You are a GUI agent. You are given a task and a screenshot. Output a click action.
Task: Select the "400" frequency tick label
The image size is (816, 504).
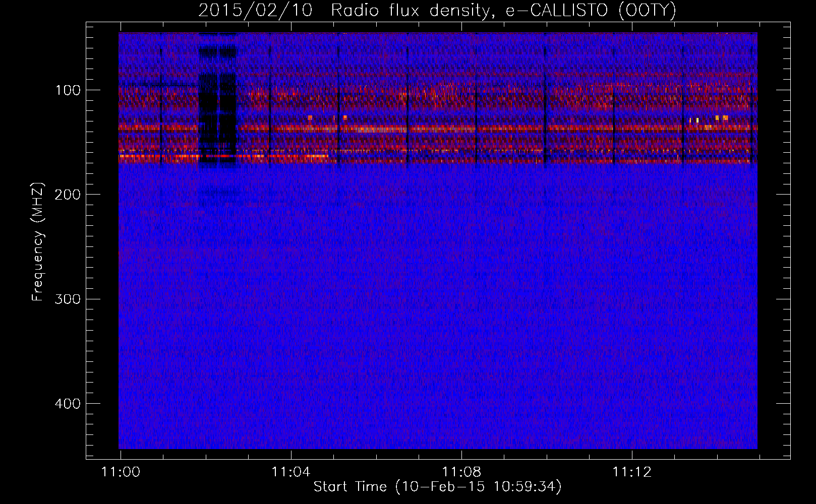coord(68,404)
